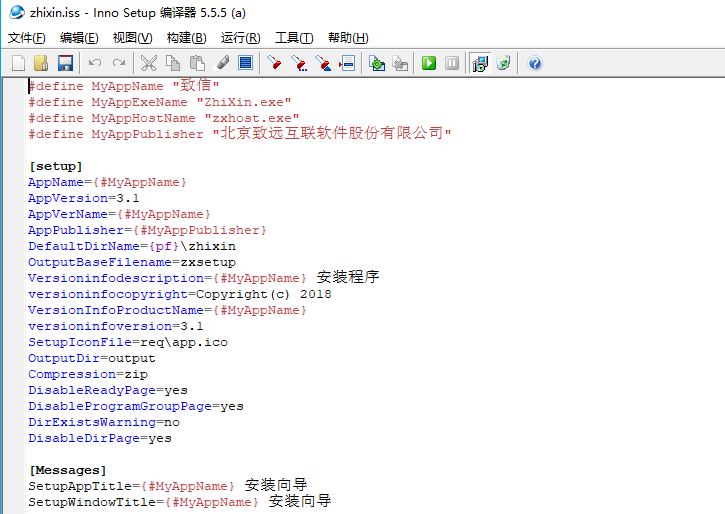Image resolution: width=725 pixels, height=514 pixels.
Task: Delete selection with the eraser icon
Action: (x=222, y=63)
